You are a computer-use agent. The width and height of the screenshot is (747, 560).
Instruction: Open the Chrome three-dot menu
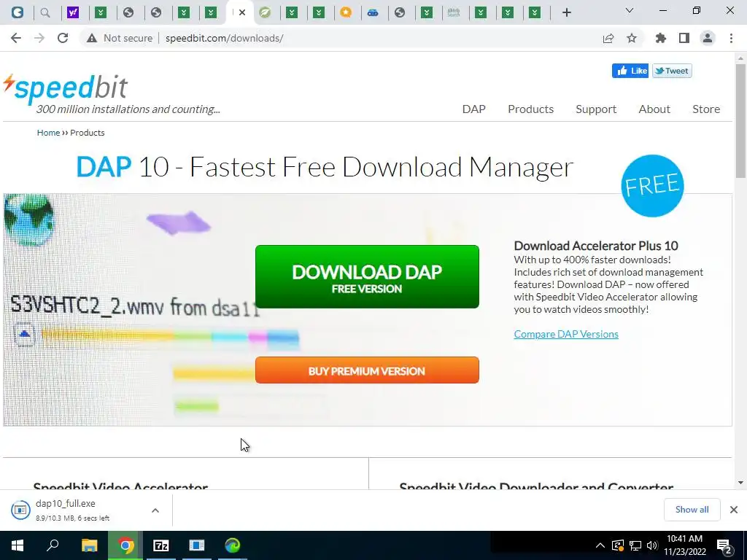(731, 38)
